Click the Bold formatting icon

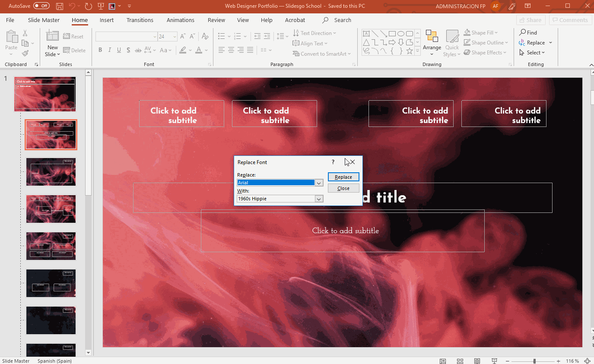[x=100, y=50]
